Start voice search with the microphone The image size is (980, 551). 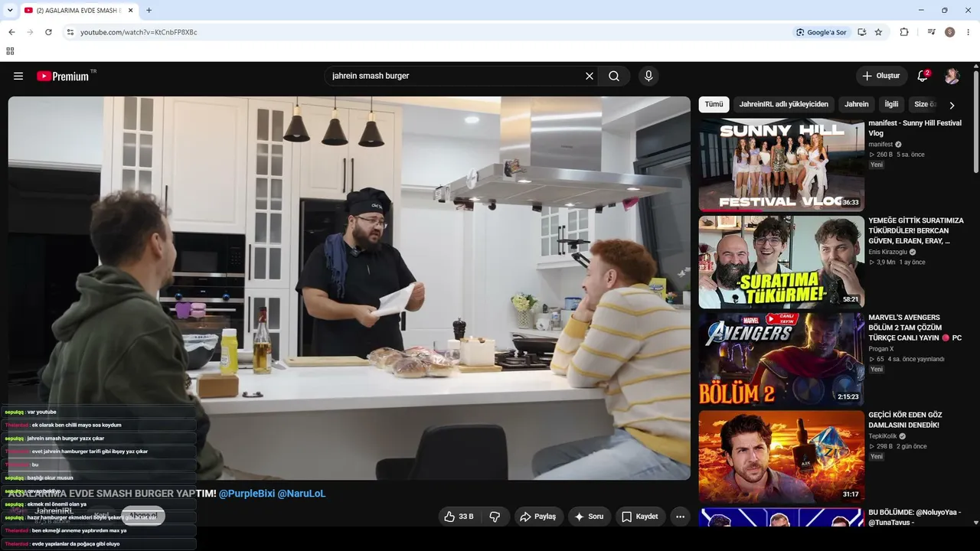tap(648, 76)
